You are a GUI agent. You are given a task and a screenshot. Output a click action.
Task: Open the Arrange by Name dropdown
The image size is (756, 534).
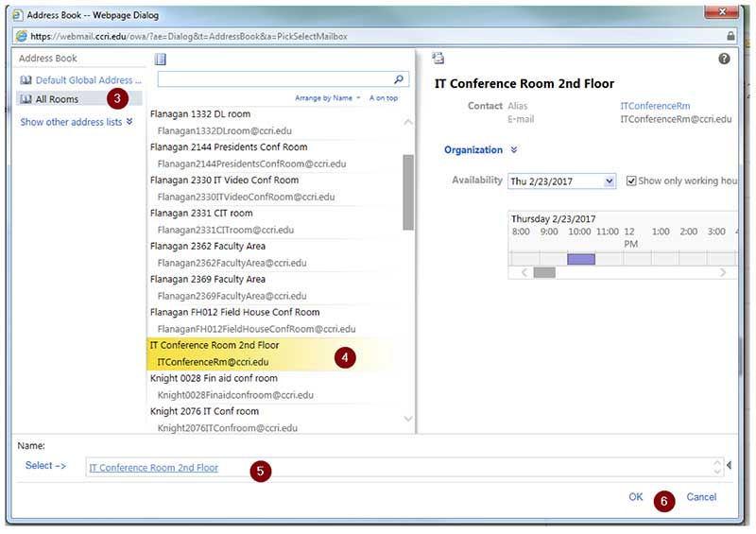pyautogui.click(x=328, y=98)
